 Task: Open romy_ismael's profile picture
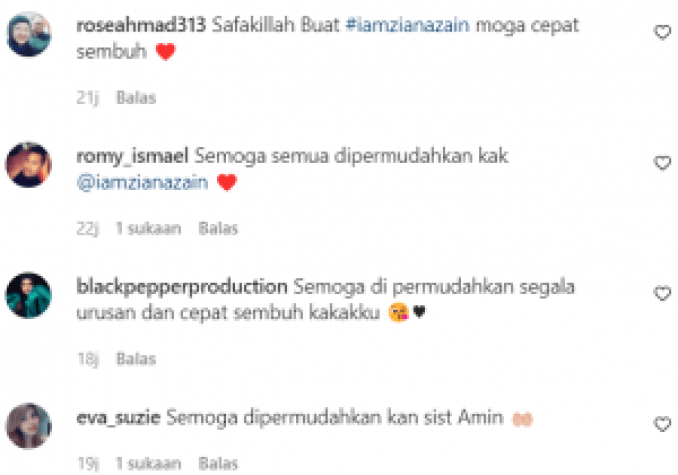pyautogui.click(x=29, y=165)
